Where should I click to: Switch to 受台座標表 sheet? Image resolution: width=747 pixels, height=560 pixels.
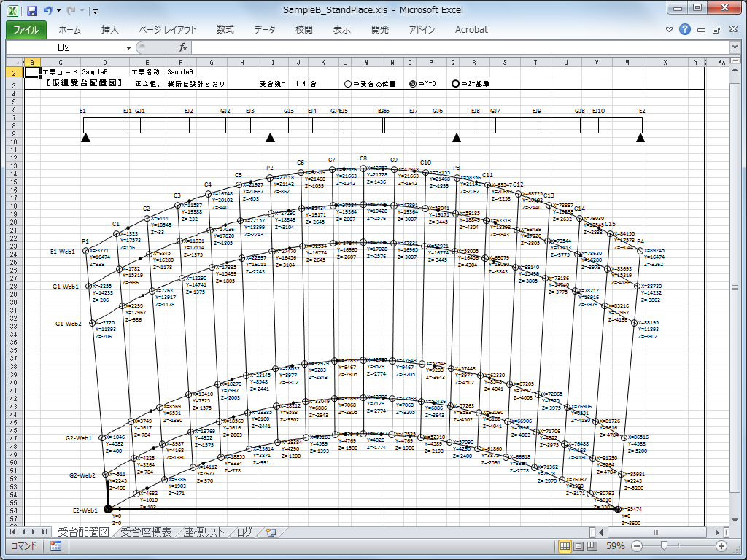pos(146,532)
